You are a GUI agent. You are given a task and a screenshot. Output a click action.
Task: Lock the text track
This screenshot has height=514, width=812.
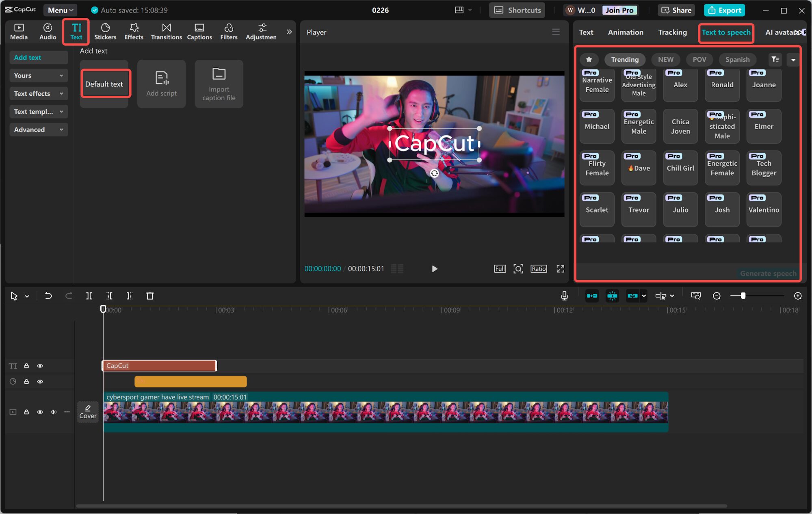pyautogui.click(x=26, y=366)
